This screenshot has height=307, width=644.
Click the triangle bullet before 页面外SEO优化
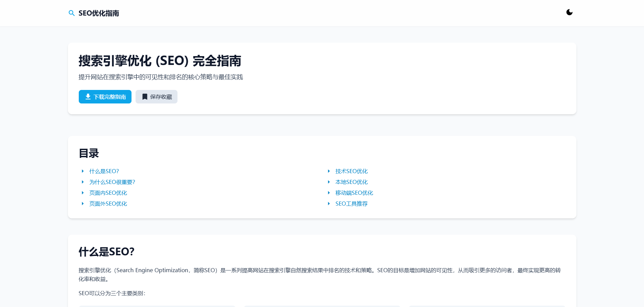point(82,204)
